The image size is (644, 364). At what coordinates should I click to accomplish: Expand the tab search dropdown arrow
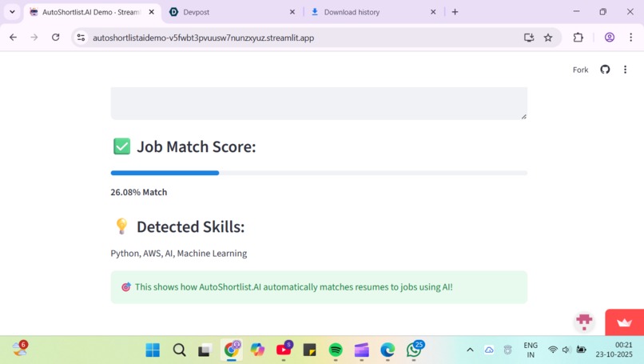[x=12, y=12]
